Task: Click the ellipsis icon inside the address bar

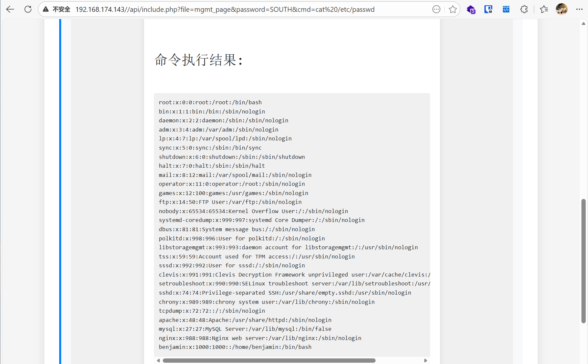Action: click(436, 9)
